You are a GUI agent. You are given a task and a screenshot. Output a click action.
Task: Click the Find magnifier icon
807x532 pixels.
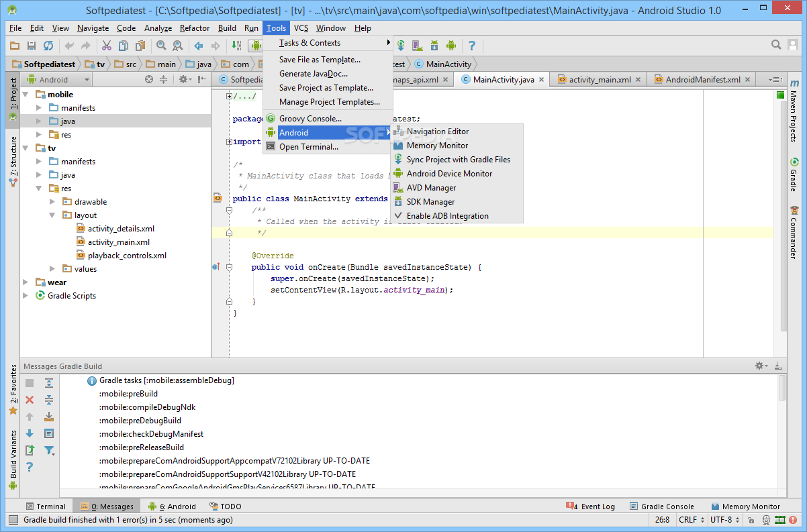[x=161, y=46]
